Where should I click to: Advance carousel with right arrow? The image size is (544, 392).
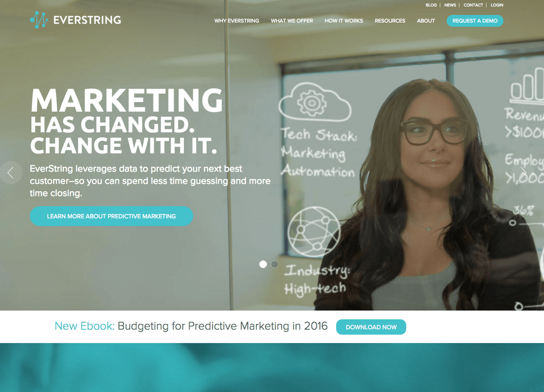click(x=523, y=173)
